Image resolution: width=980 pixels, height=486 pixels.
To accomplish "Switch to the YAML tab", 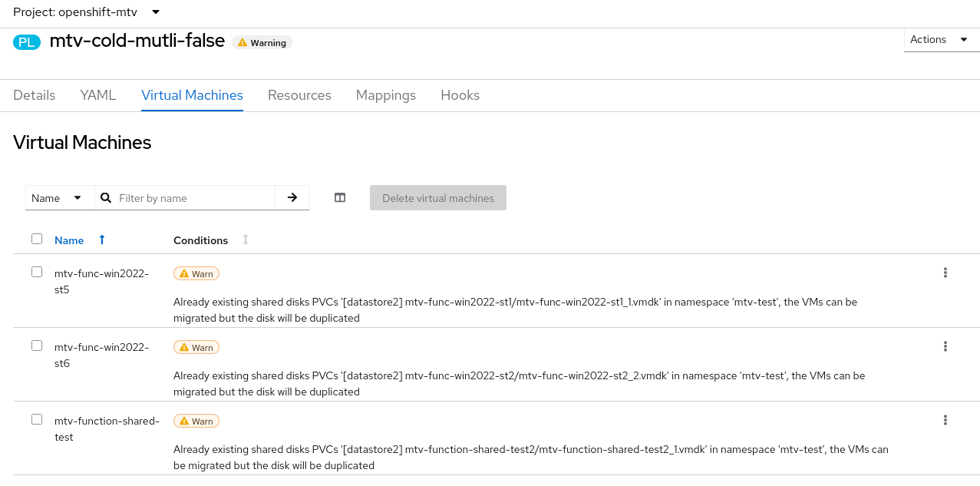I will (x=98, y=95).
